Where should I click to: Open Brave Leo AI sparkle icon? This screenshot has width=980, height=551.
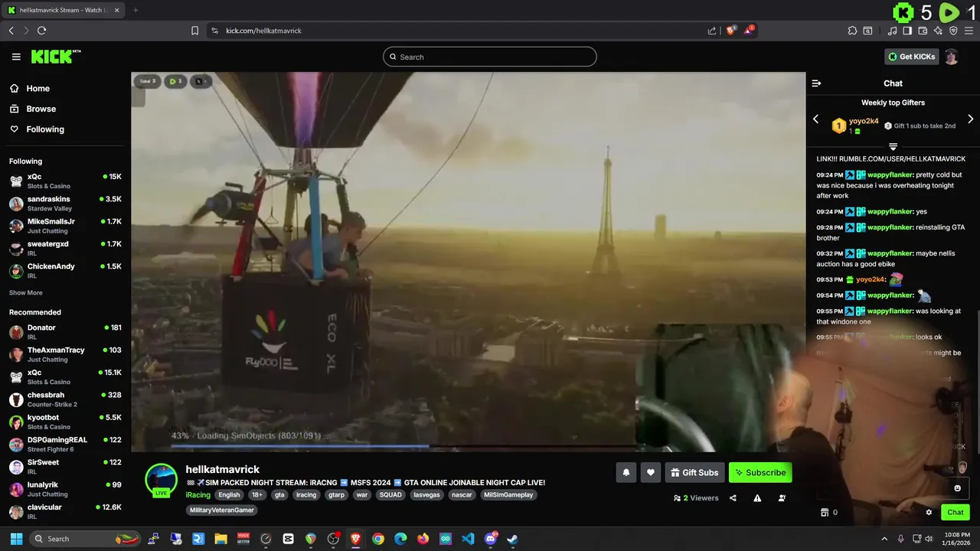(x=938, y=31)
